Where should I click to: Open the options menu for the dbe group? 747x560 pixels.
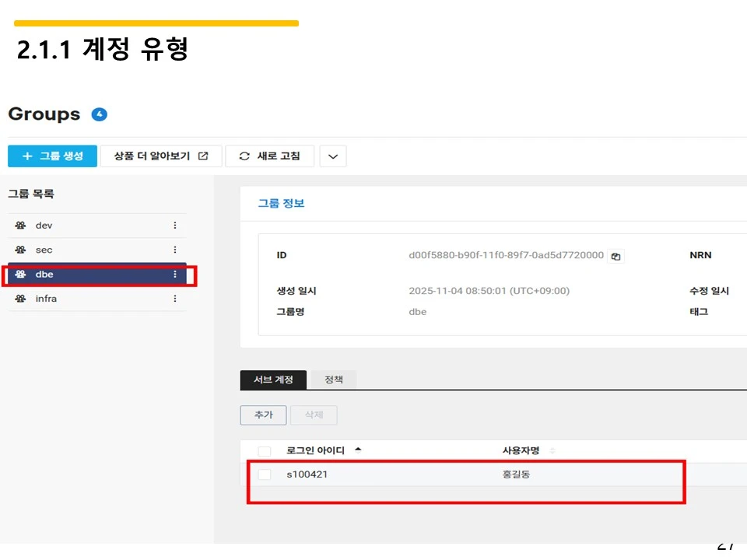(174, 275)
